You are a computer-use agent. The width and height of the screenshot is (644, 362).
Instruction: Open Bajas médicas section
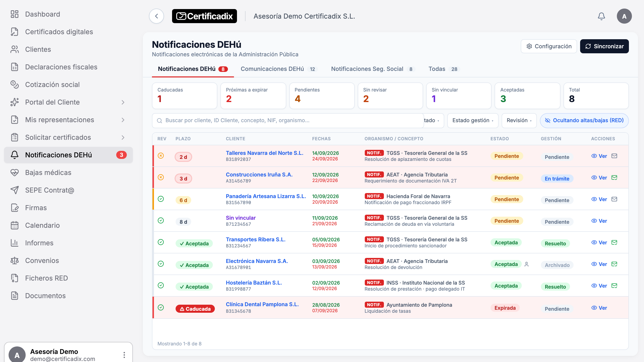click(68, 172)
